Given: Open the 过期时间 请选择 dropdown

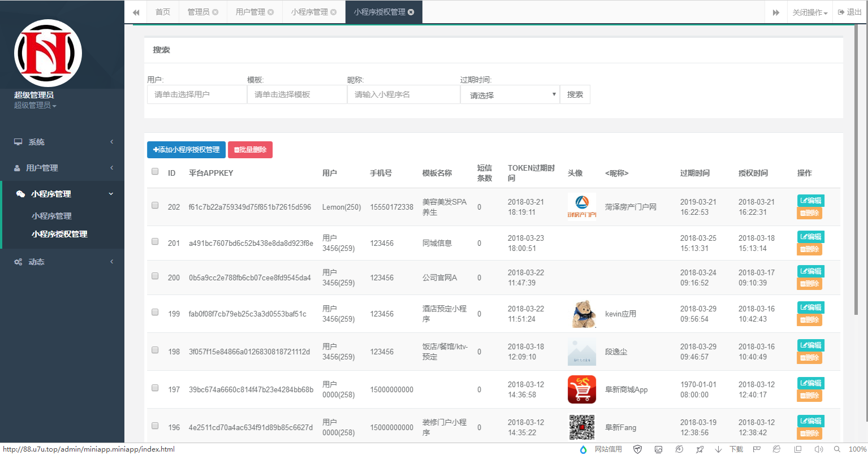Looking at the screenshot, I should 509,94.
